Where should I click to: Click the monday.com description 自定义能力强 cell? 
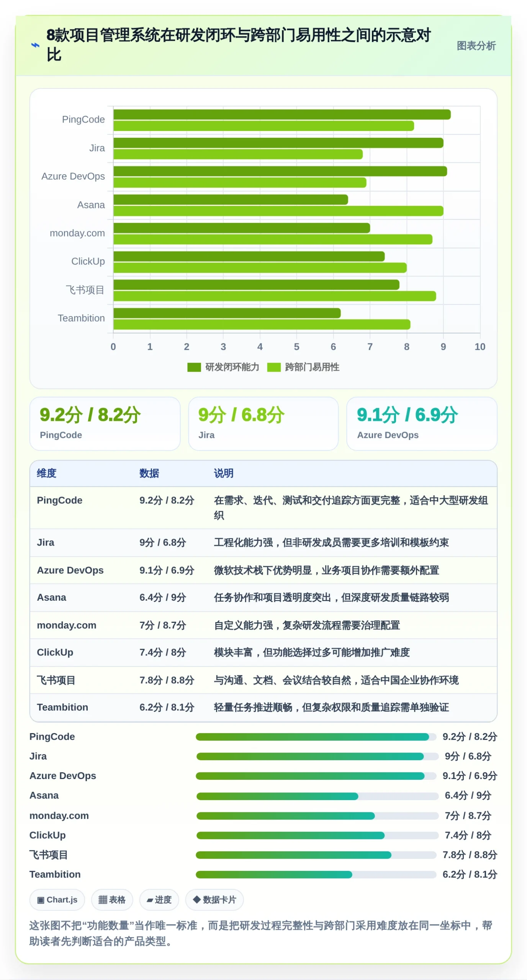pyautogui.click(x=307, y=625)
